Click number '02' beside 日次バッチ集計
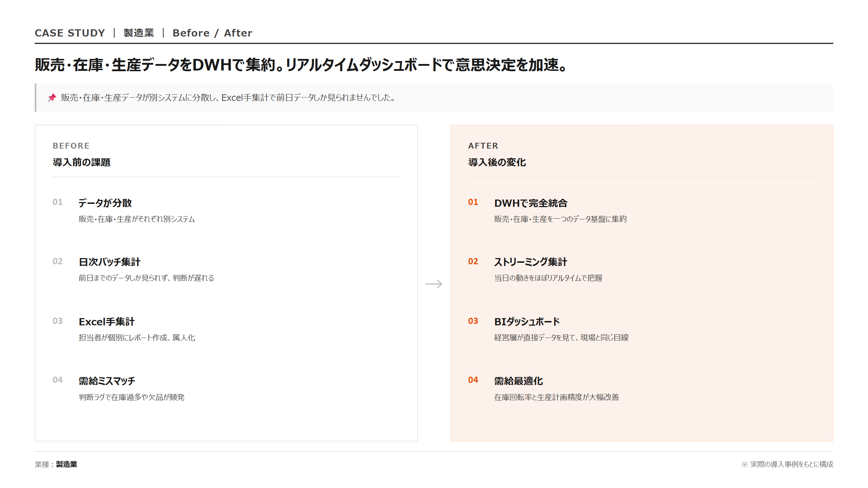Viewport: 868px width, 488px height. point(58,261)
